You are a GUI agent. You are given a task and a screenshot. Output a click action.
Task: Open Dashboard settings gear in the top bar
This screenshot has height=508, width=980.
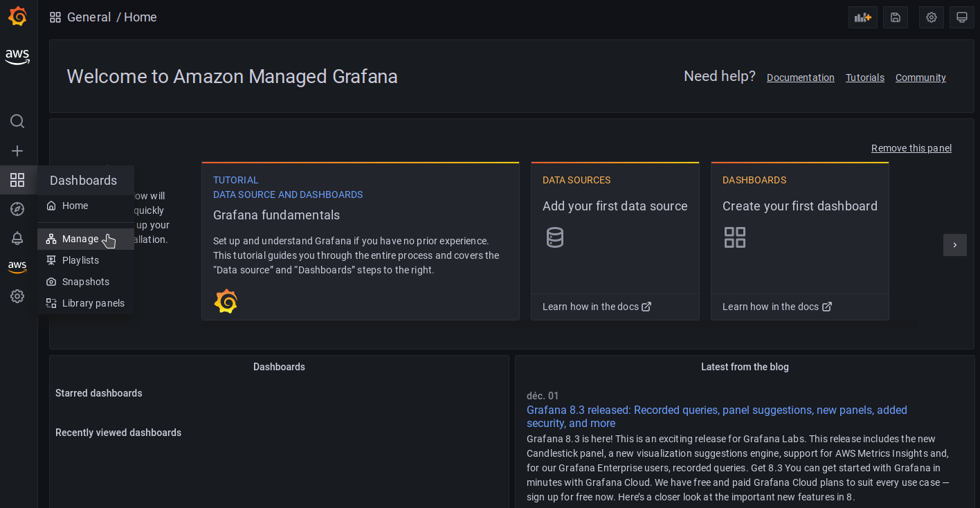click(932, 17)
